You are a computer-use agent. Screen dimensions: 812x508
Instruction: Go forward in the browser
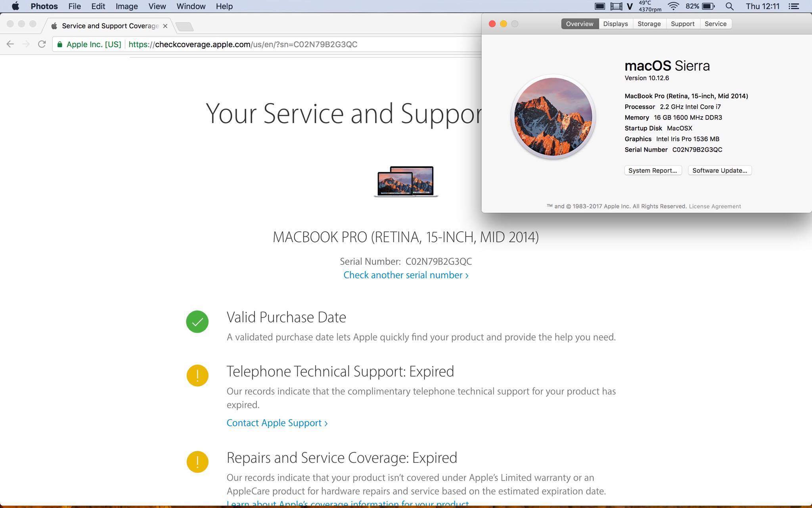coord(26,44)
